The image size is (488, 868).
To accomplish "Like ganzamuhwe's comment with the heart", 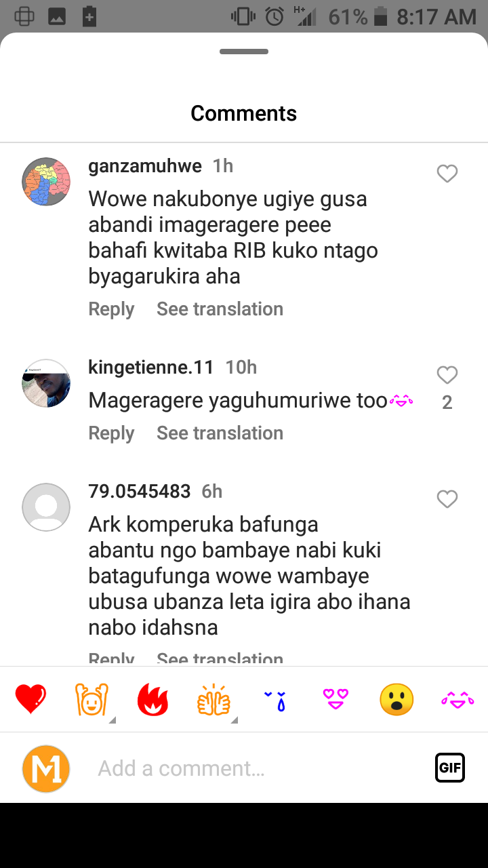I will click(x=447, y=174).
